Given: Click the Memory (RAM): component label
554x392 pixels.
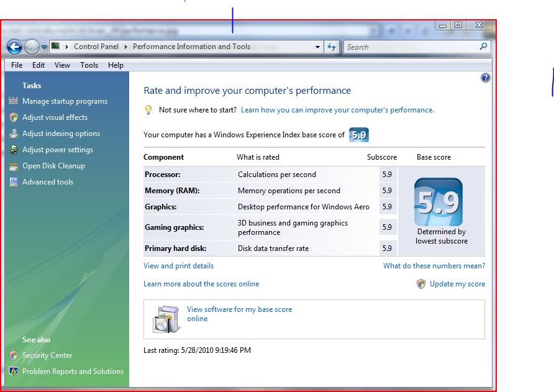Looking at the screenshot, I should tap(172, 191).
